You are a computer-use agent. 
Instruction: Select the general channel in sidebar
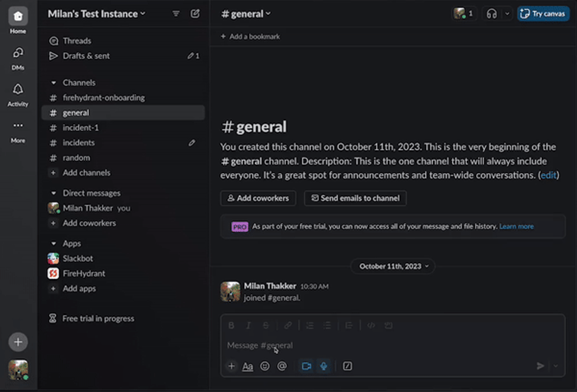click(x=123, y=112)
